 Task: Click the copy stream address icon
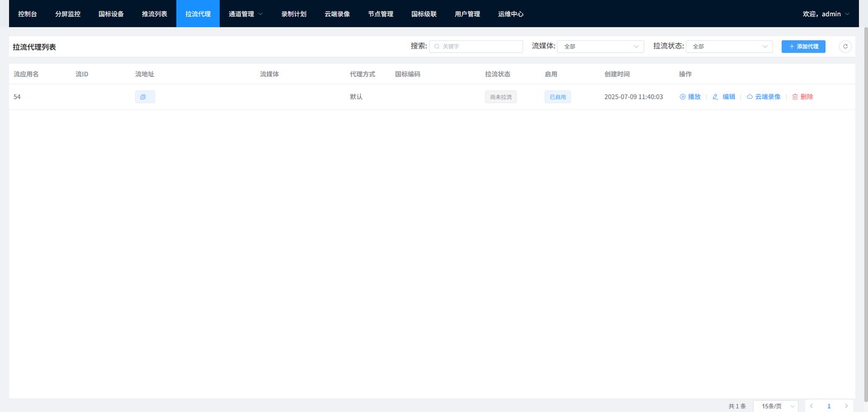tap(143, 97)
